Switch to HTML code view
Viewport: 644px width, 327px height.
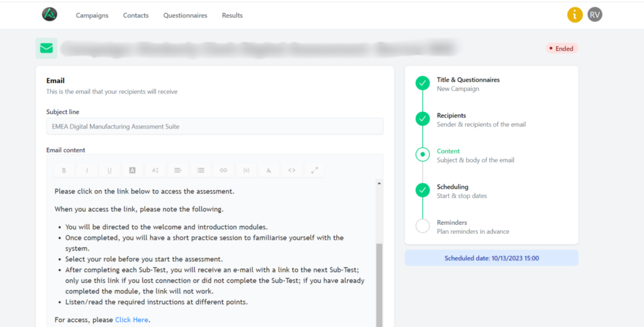[292, 170]
